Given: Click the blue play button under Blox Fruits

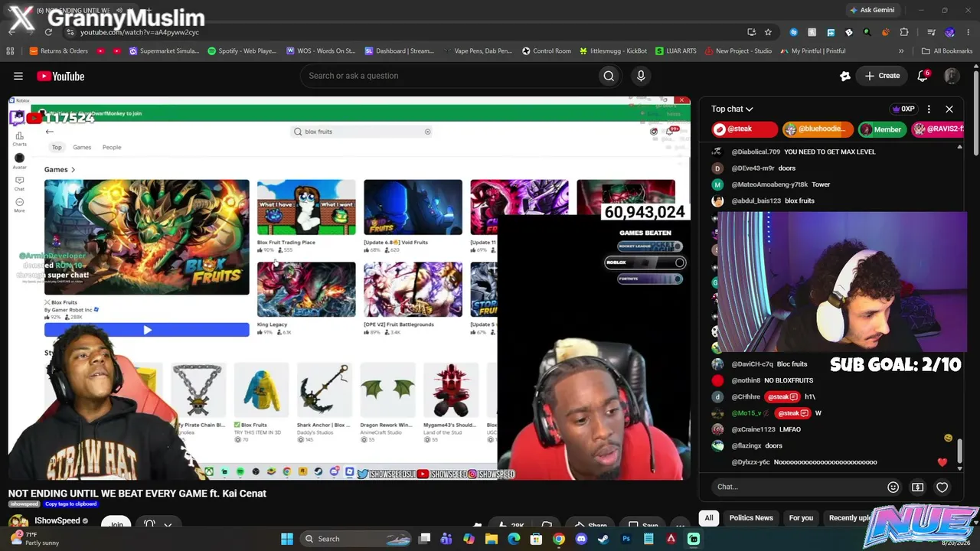Looking at the screenshot, I should (x=147, y=330).
